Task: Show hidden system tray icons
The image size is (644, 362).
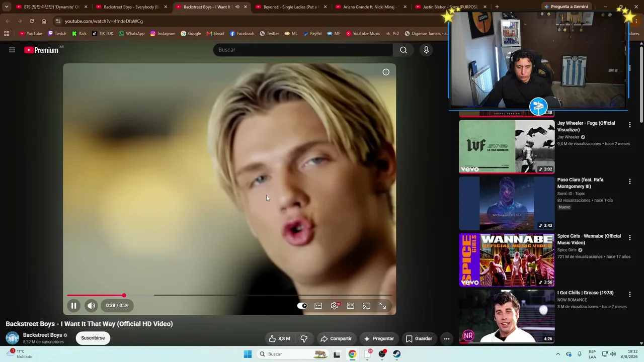Action: 558,354
